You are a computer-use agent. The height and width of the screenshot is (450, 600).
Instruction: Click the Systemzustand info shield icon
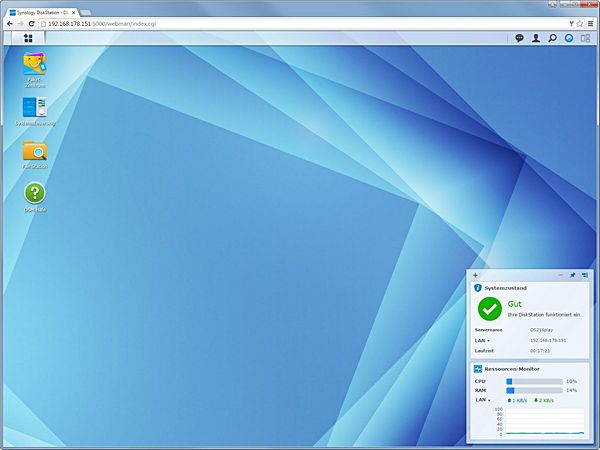pos(478,288)
